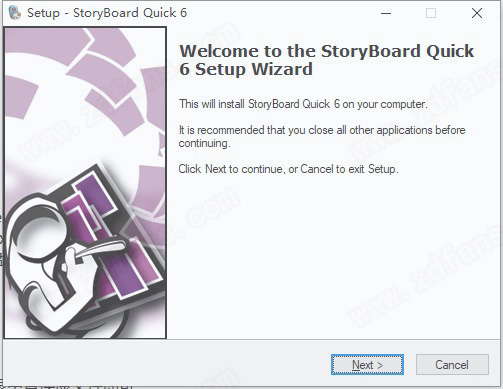Click the word "continuing." in the text

tap(204, 143)
